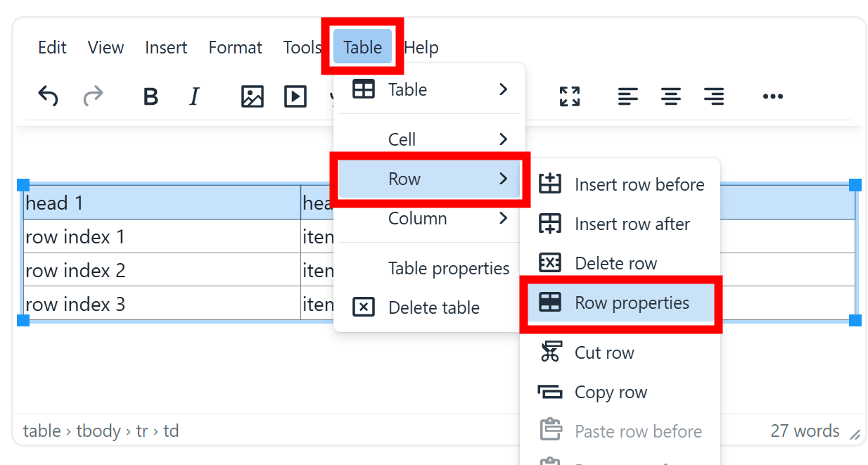868x465 pixels.
Task: Align text to the right
Action: [714, 96]
